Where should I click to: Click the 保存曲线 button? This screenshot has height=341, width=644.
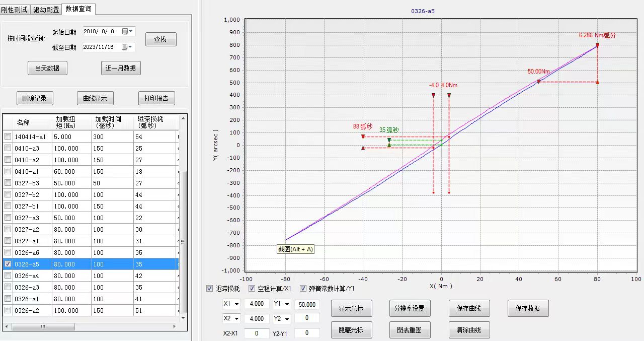click(468, 308)
